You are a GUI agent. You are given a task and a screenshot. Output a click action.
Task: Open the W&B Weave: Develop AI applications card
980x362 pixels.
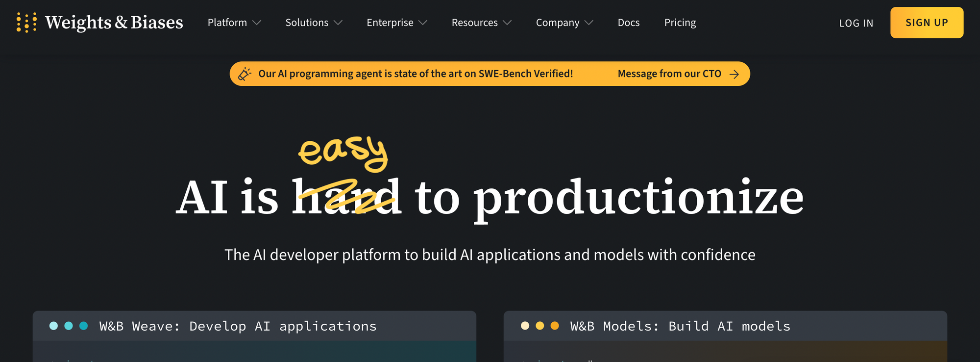tap(254, 336)
